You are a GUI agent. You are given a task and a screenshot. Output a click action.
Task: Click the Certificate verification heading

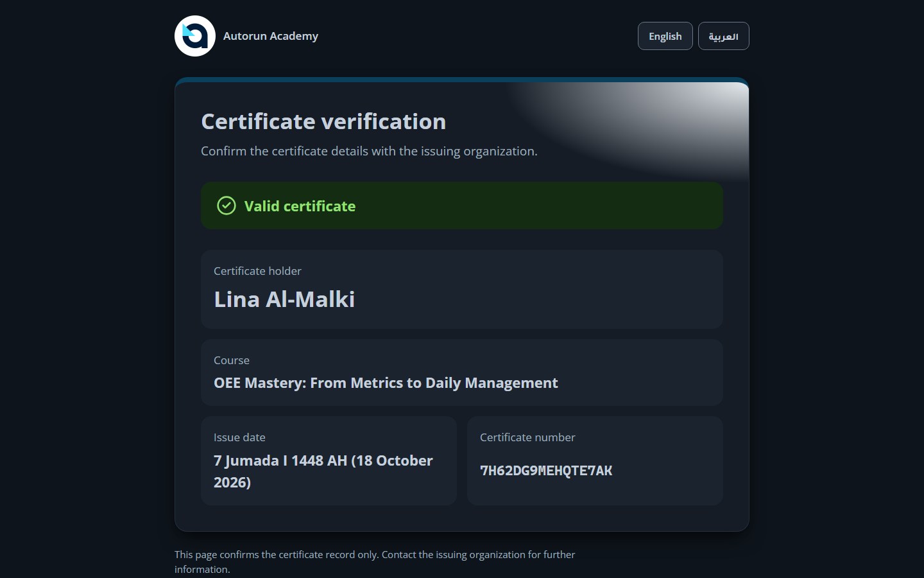tap(323, 121)
